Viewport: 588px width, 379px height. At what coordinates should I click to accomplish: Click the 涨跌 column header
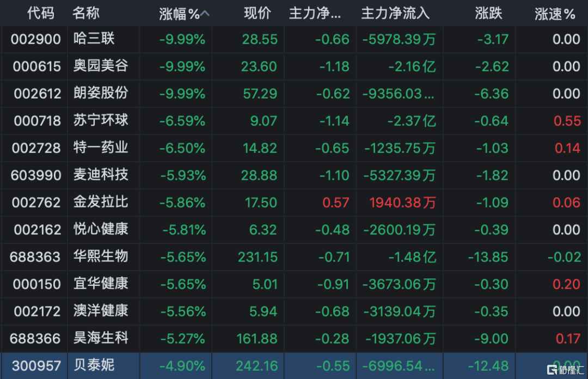(x=488, y=13)
